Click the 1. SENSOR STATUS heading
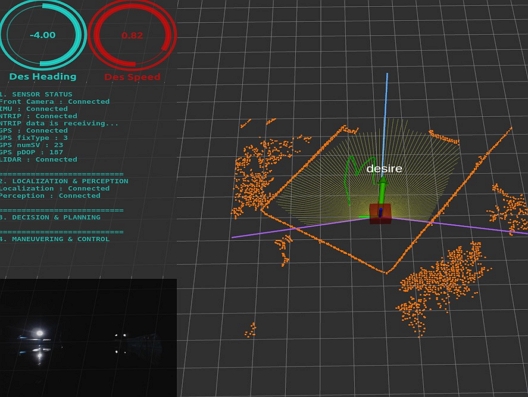The width and height of the screenshot is (528, 397). [x=36, y=94]
